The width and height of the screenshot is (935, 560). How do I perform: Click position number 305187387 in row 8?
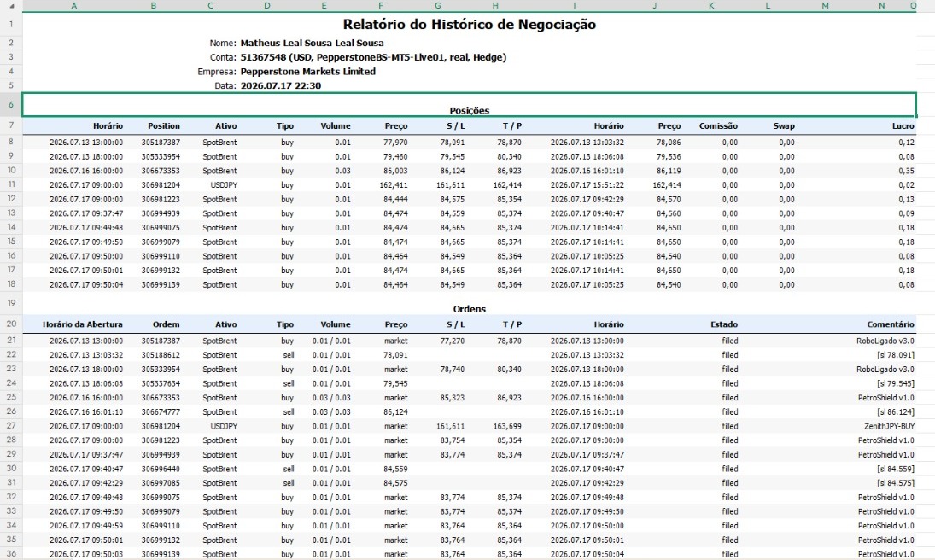[x=161, y=143]
